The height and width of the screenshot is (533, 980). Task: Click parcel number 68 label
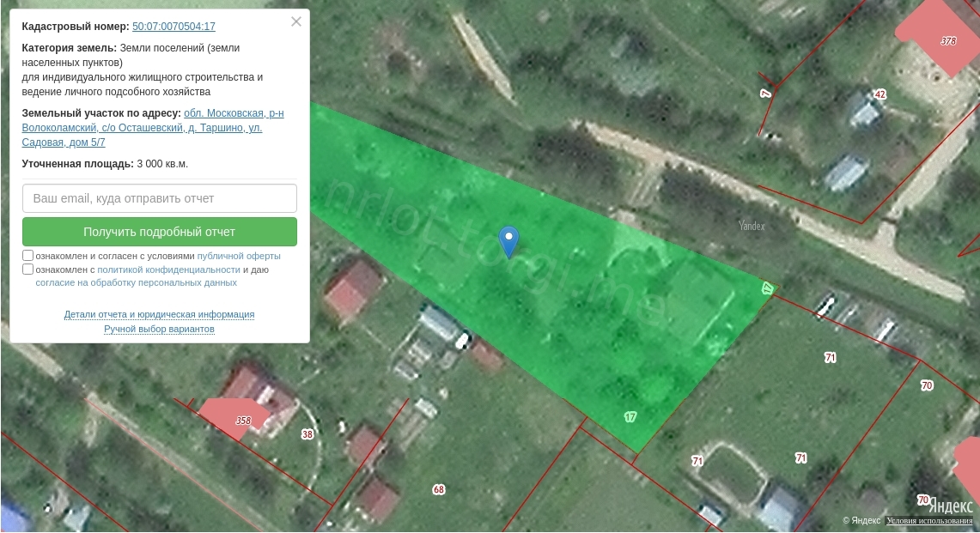[x=439, y=489]
